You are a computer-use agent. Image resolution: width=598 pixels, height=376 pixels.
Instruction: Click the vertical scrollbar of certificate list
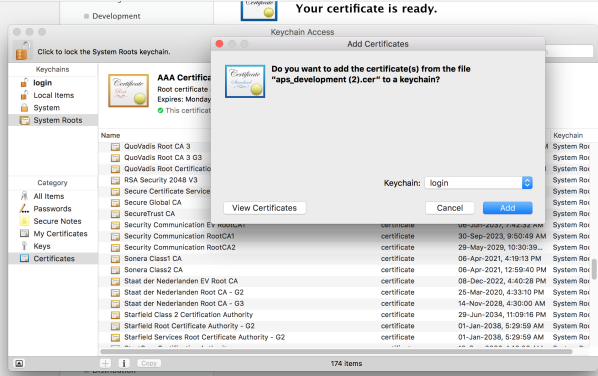[x=594, y=269]
